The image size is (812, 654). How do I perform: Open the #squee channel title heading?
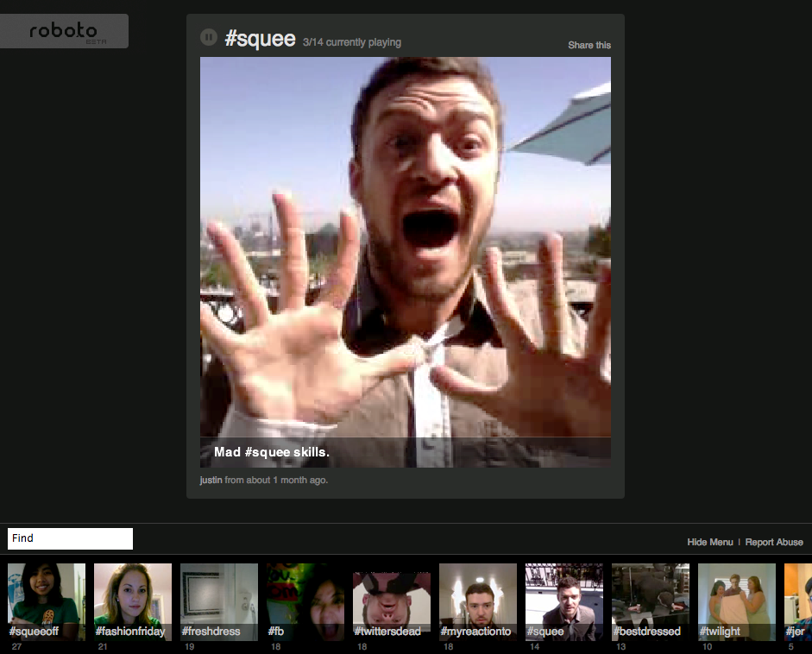[260, 39]
